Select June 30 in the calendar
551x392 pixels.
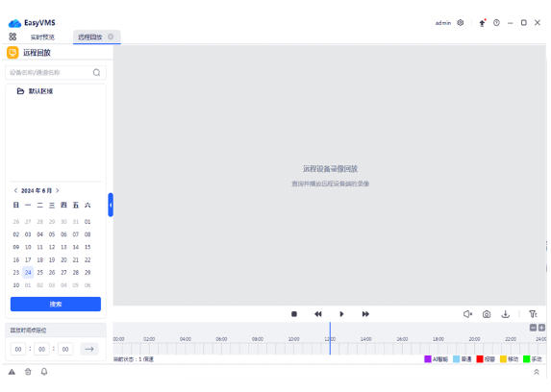(x=16, y=285)
